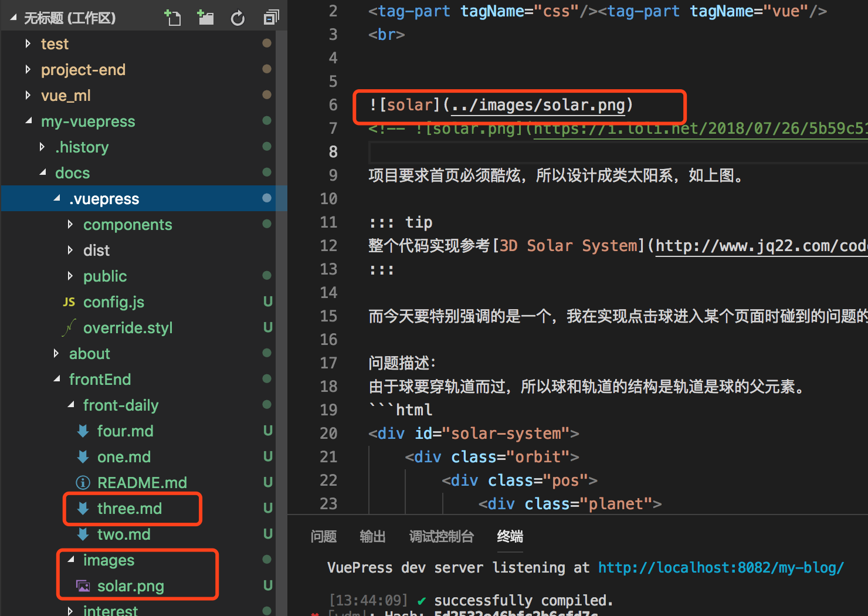Click the 'successfully compiled.' terminal text

524,601
